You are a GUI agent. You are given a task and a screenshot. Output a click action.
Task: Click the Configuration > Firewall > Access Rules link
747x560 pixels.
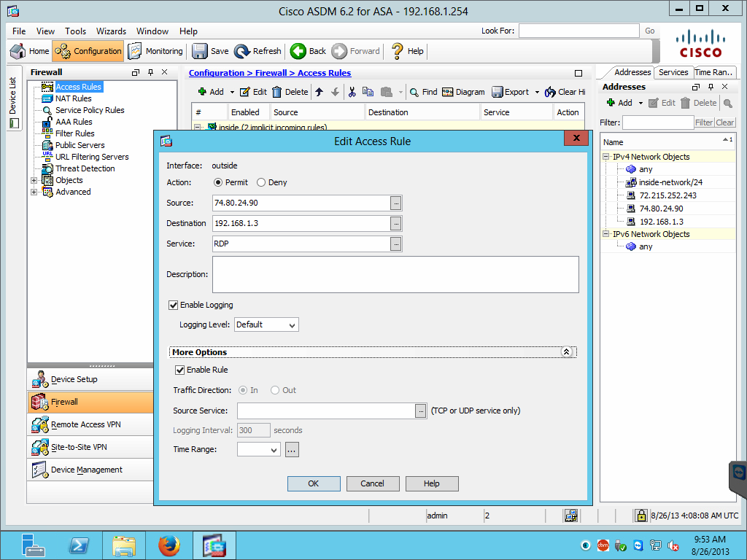point(270,73)
